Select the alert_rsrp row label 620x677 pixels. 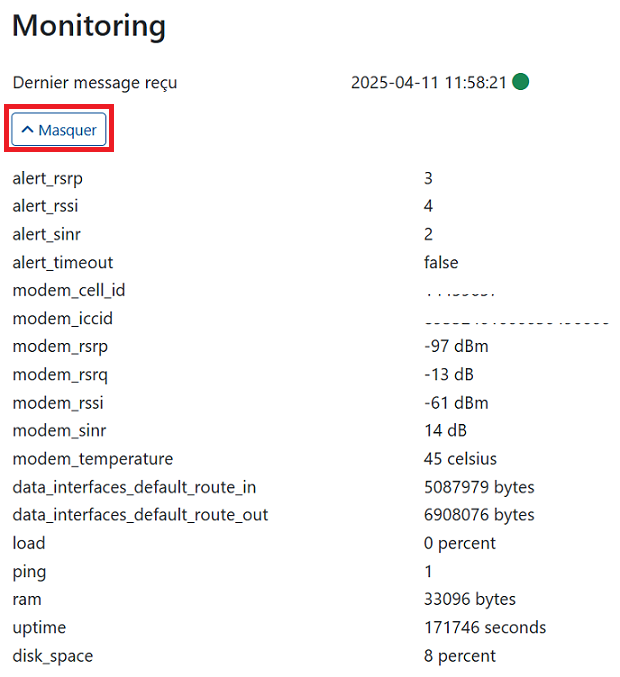[47, 178]
